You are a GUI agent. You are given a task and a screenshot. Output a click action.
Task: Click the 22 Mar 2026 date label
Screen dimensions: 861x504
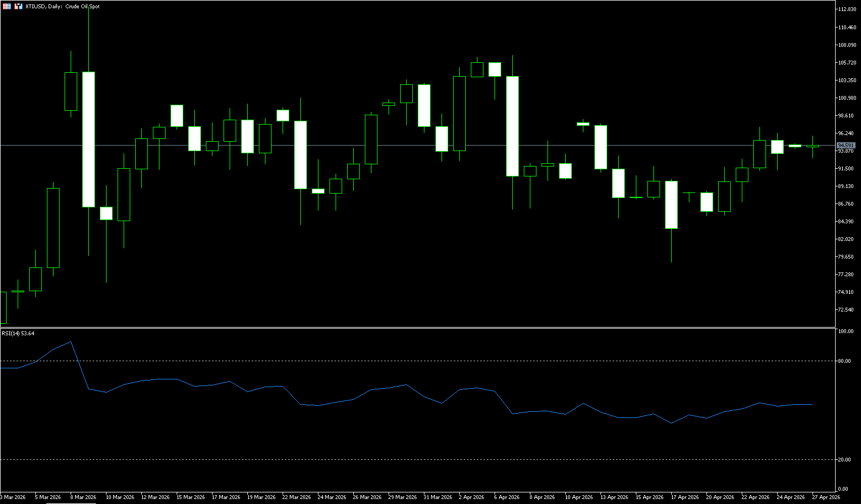pyautogui.click(x=296, y=497)
